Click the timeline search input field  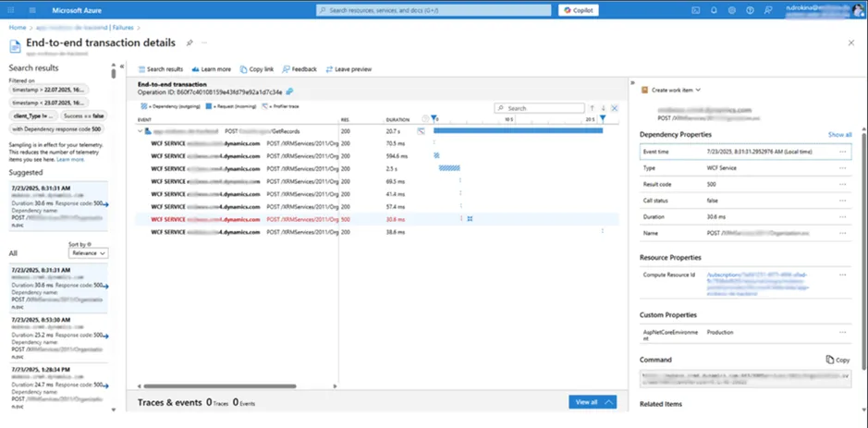tap(541, 108)
